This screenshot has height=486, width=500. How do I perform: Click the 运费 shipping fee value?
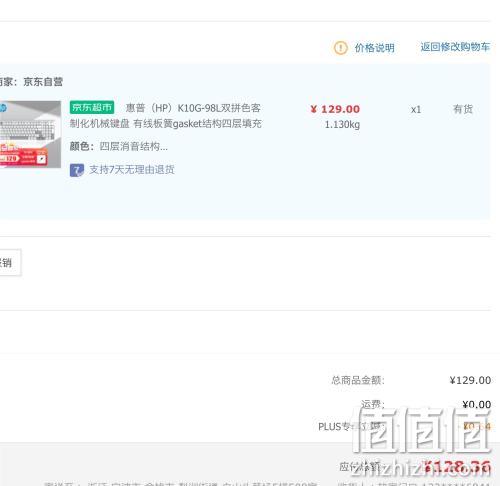477,404
